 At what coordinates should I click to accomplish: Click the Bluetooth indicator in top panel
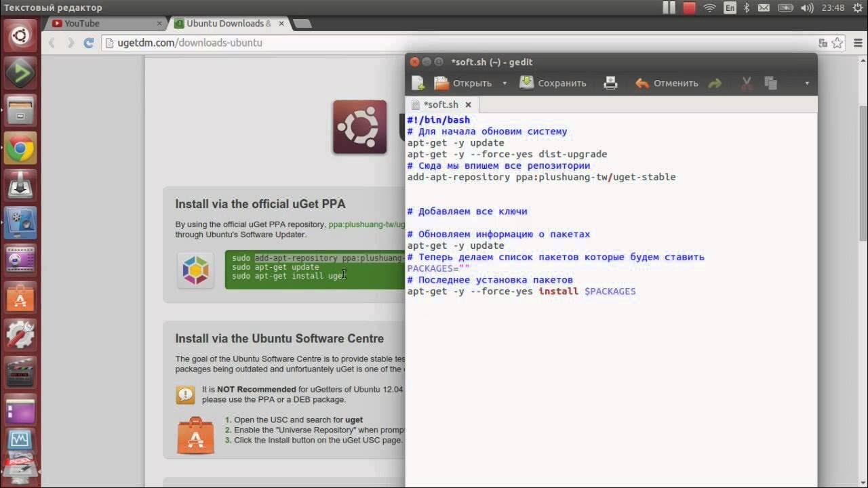click(x=747, y=8)
